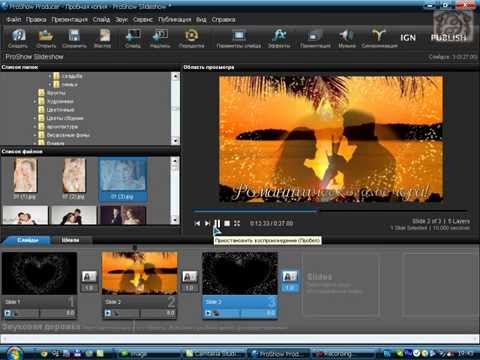Open the Файл menu
The image size is (480, 360).
[x=14, y=20]
